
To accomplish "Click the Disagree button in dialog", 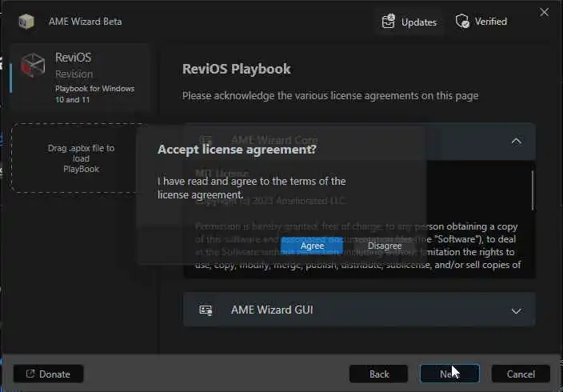I will tap(385, 246).
